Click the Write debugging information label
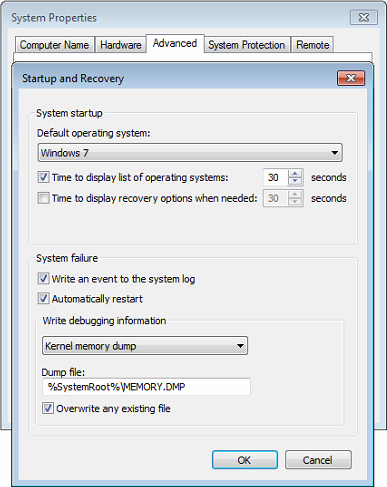Image resolution: width=387 pixels, height=487 pixels. click(104, 321)
